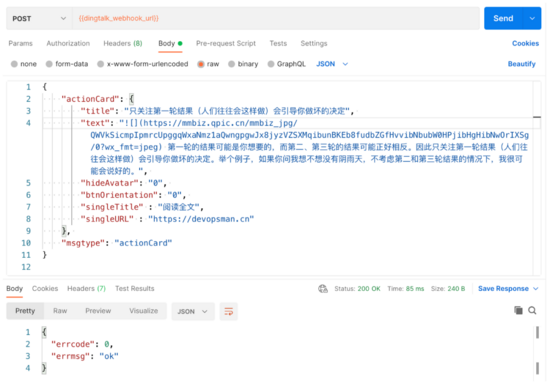Click the "actionCard" key on line 2
Viewport: 550px width, 384px height.
coord(90,99)
